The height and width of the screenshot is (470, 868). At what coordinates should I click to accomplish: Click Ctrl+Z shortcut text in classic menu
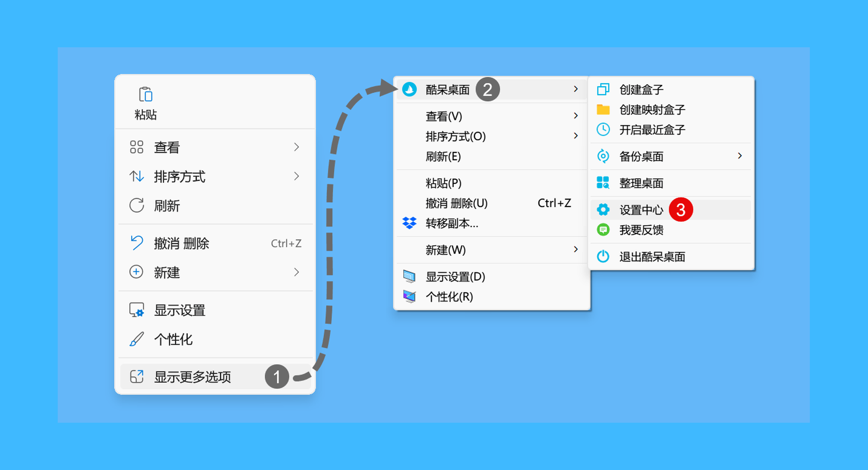click(554, 203)
